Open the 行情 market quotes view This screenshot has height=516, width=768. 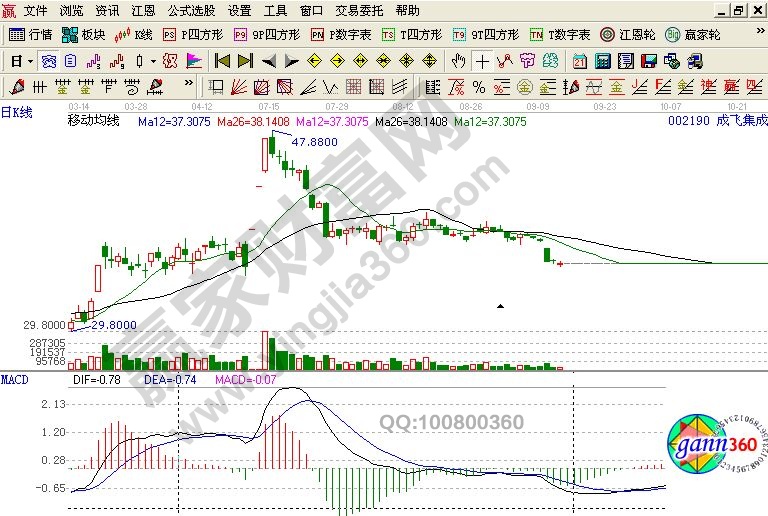coord(30,34)
